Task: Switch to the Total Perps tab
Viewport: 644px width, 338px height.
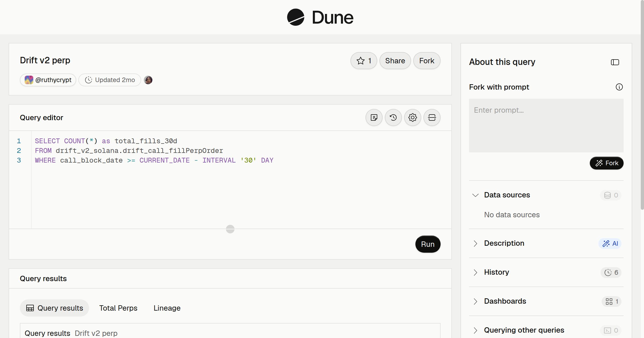Action: coord(118,308)
